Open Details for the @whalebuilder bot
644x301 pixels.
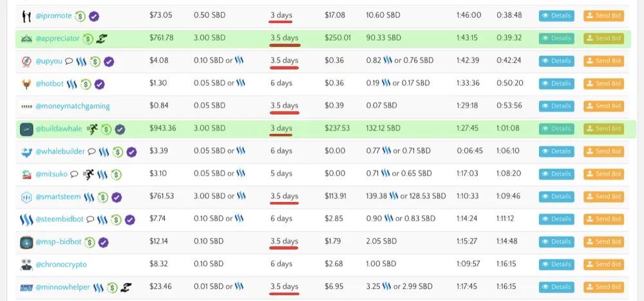pyautogui.click(x=556, y=151)
